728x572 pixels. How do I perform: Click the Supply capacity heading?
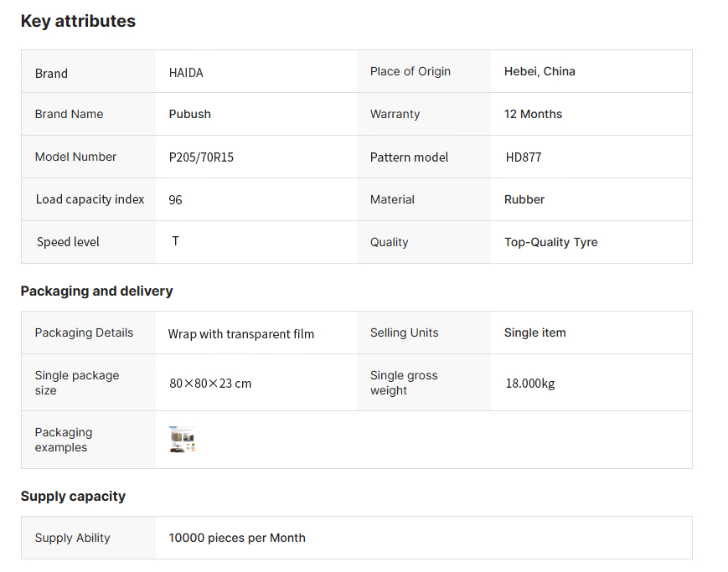point(73,497)
